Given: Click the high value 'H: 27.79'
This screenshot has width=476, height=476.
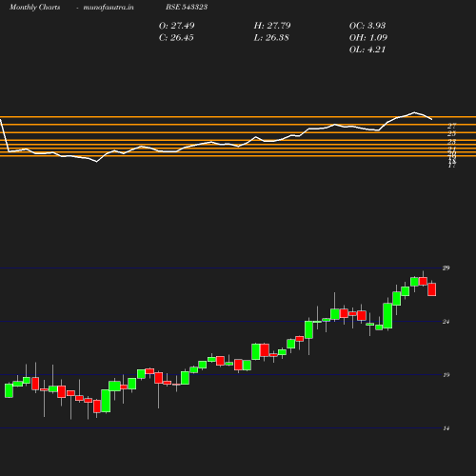Looking at the screenshot, I should coord(272,26).
